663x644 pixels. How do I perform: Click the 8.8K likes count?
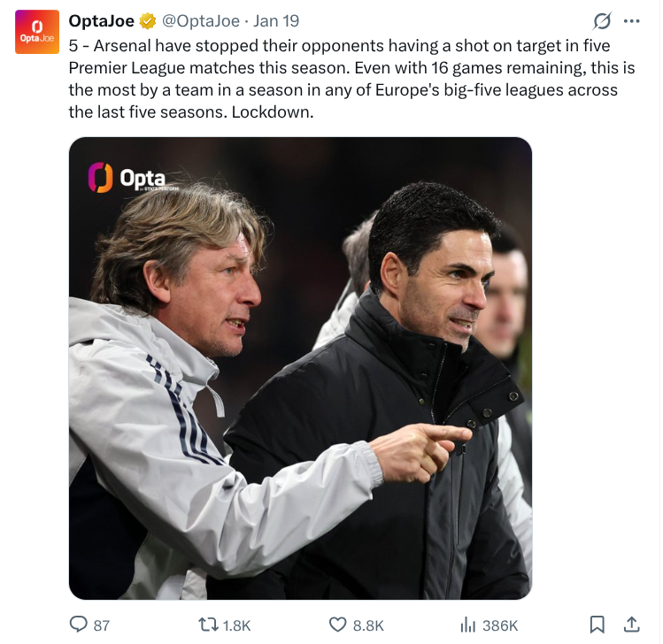pos(368,625)
